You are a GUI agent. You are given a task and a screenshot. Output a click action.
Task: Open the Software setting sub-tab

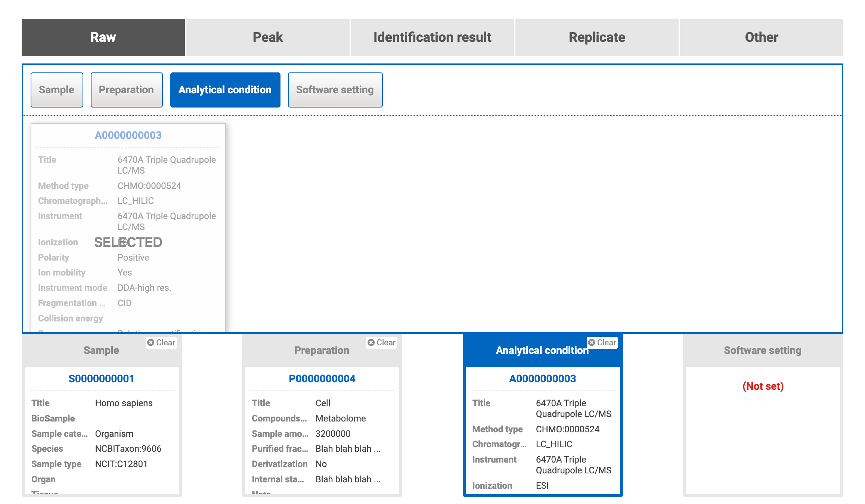(x=335, y=90)
